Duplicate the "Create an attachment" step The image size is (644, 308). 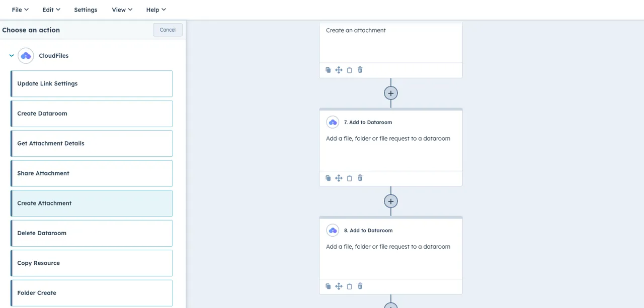click(x=328, y=70)
